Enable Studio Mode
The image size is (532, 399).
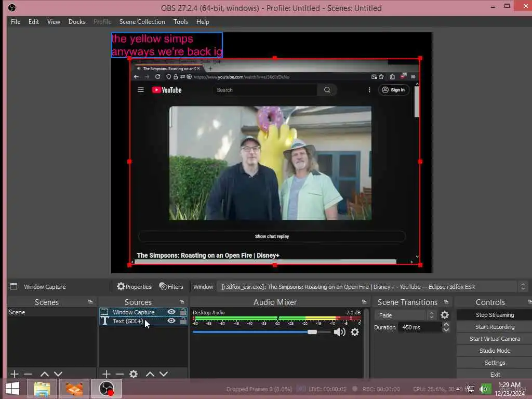(495, 351)
